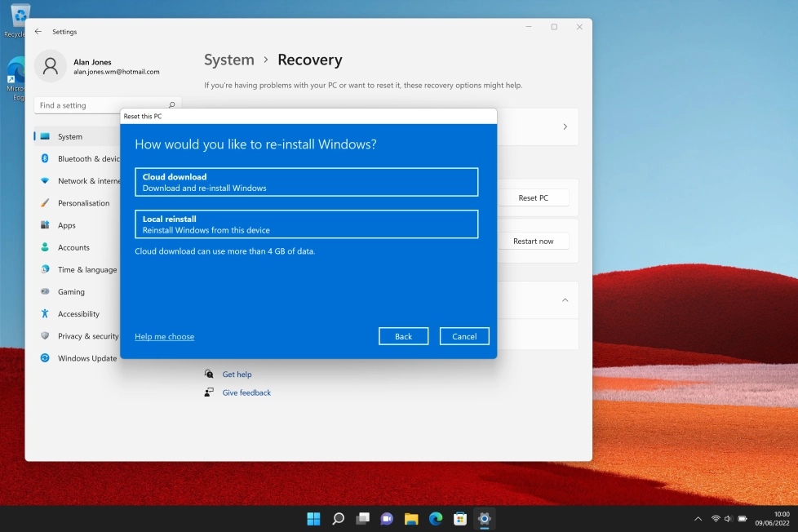Open Chat from the taskbar
Image resolution: width=798 pixels, height=532 pixels.
point(387,518)
